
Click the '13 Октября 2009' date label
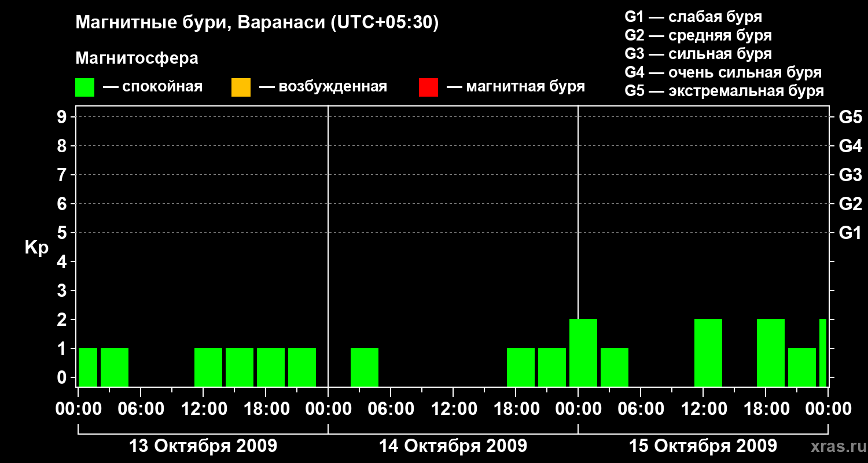[x=203, y=446]
